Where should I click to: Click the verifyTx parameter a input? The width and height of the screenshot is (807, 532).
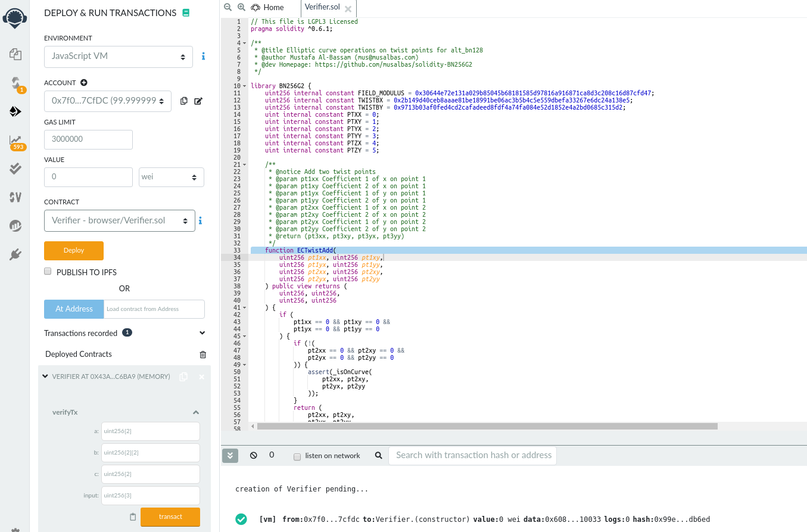pyautogui.click(x=150, y=431)
